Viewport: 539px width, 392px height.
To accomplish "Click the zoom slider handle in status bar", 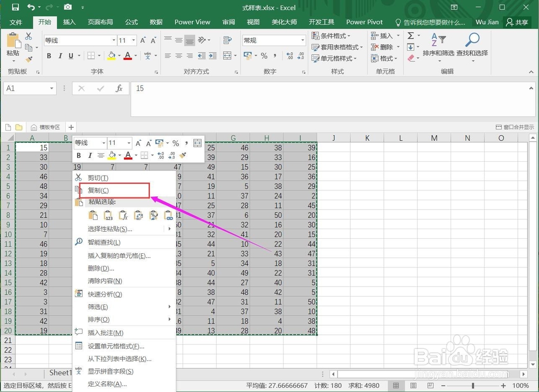I will pyautogui.click(x=473, y=386).
